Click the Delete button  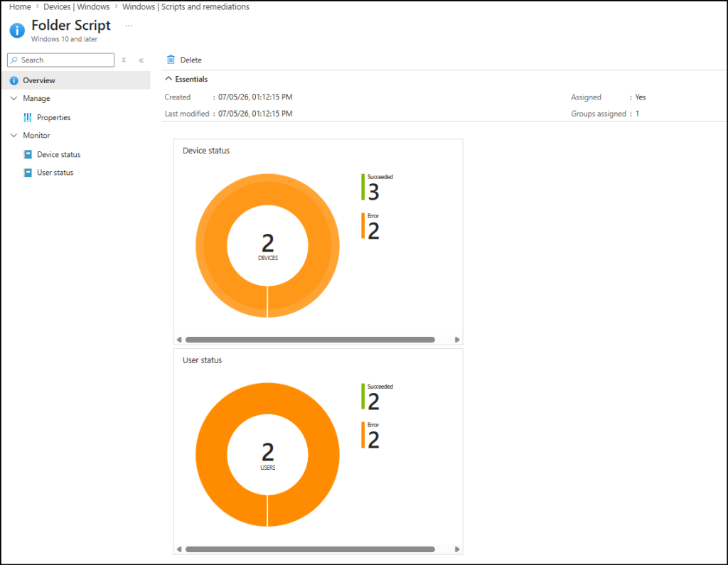coord(184,60)
